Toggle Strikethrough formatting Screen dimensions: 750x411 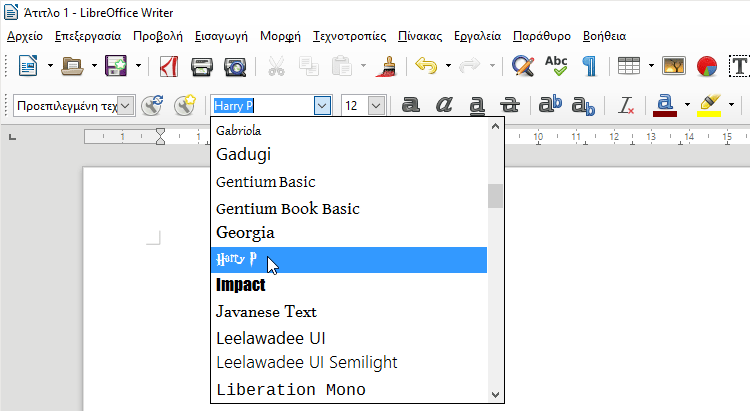(x=510, y=105)
